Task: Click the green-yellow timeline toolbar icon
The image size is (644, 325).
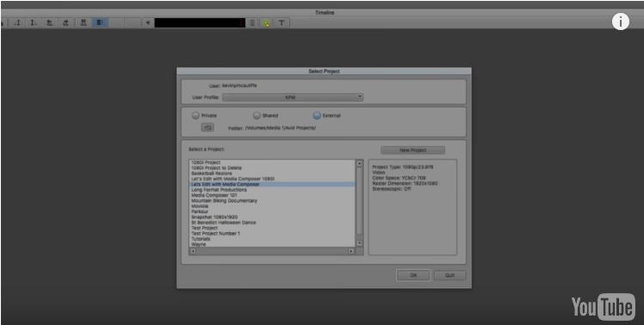Action: (267, 23)
